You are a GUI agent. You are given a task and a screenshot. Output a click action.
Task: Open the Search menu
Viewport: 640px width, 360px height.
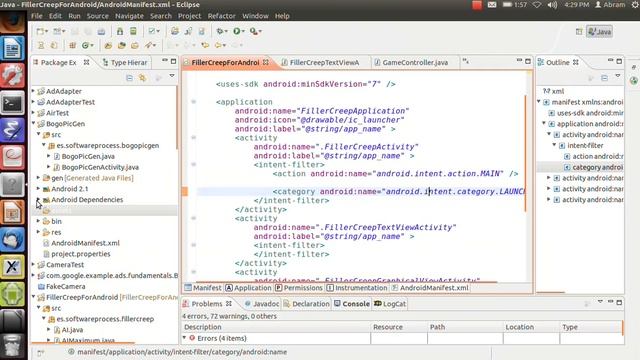(161, 16)
